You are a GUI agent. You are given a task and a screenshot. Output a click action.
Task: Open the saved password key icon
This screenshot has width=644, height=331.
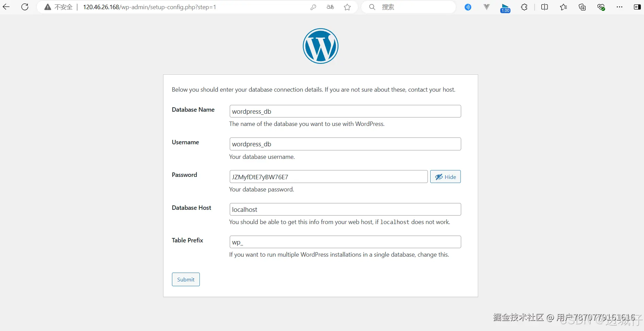click(313, 7)
